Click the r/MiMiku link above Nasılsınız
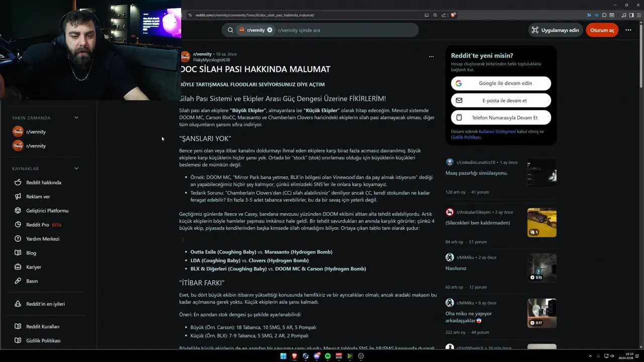Screen dimensions: 644x362 click(466, 257)
